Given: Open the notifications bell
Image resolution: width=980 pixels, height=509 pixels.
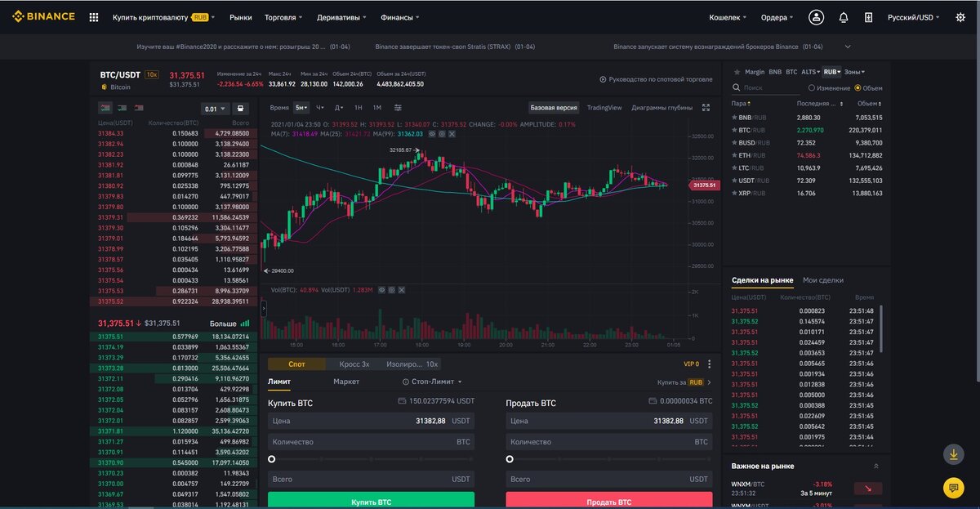Looking at the screenshot, I should (844, 17).
